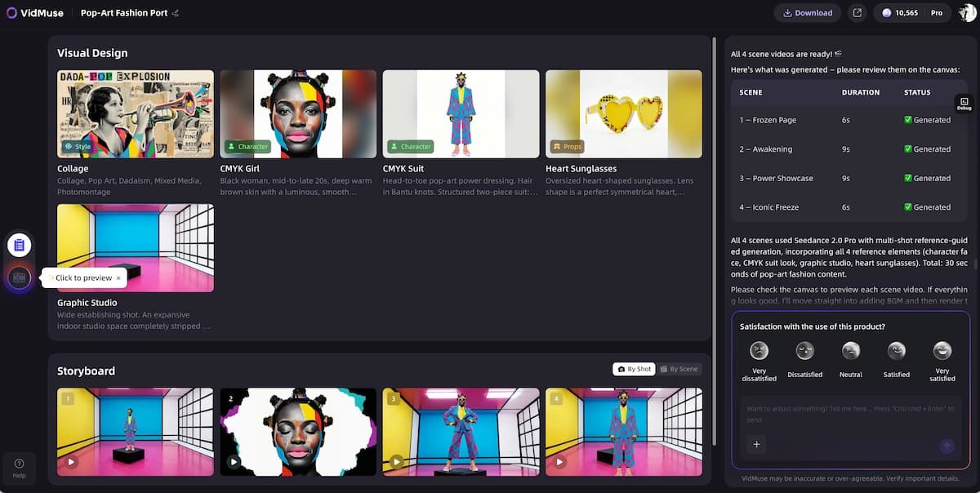Open the CMYK Girl character image
980x493 pixels.
click(x=298, y=113)
